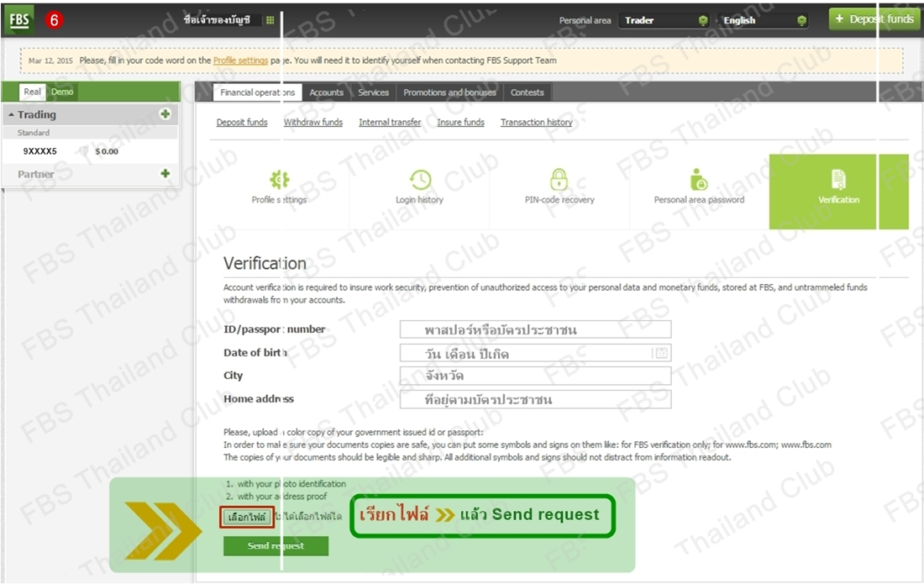Go to Withdraw funds link
The height and width of the screenshot is (584, 924).
click(x=313, y=122)
